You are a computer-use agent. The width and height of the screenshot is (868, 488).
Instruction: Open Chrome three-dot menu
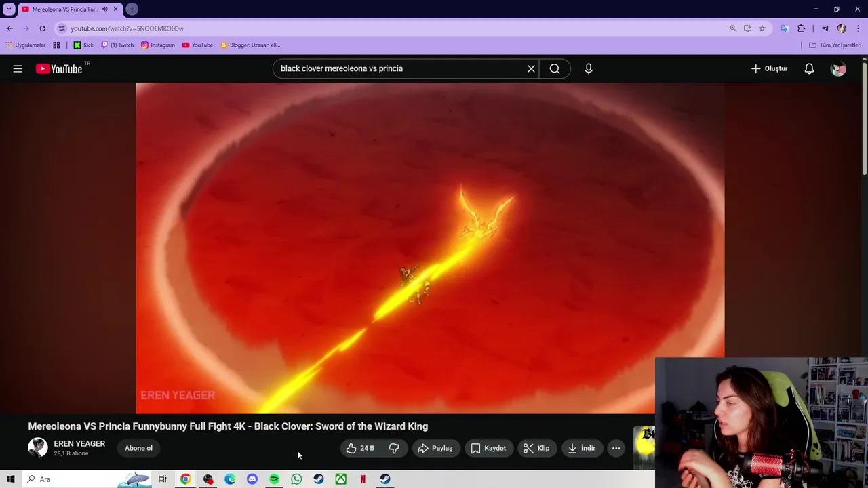[858, 28]
